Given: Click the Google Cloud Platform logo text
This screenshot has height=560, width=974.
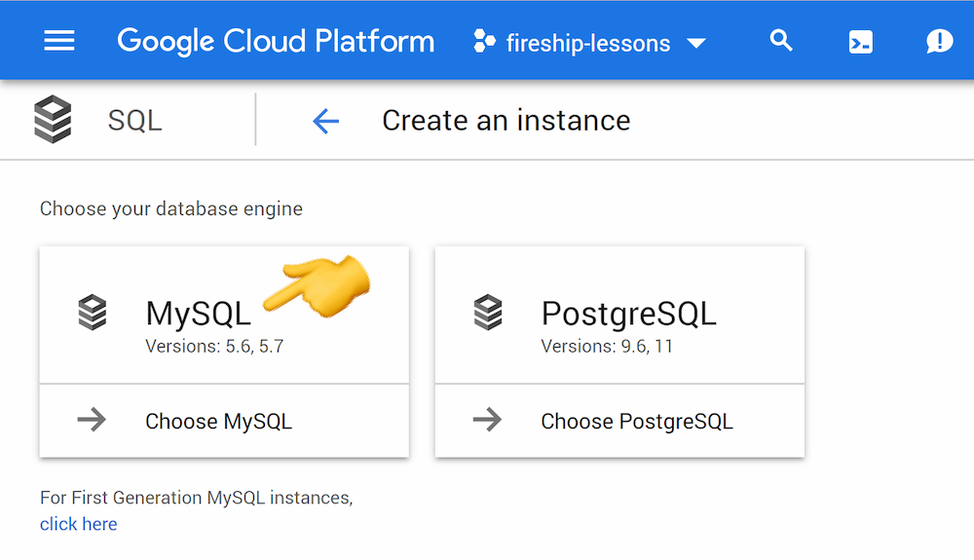Looking at the screenshot, I should 276,41.
